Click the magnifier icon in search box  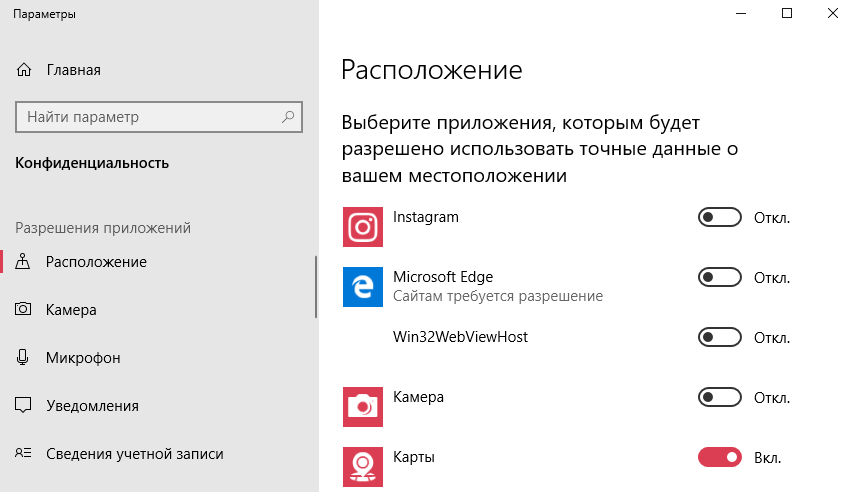coord(288,117)
